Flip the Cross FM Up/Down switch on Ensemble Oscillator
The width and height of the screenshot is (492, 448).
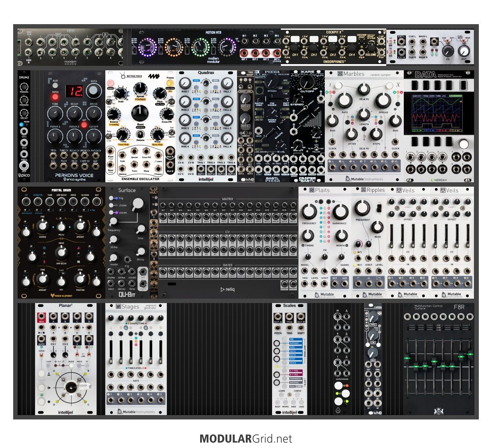172,102
